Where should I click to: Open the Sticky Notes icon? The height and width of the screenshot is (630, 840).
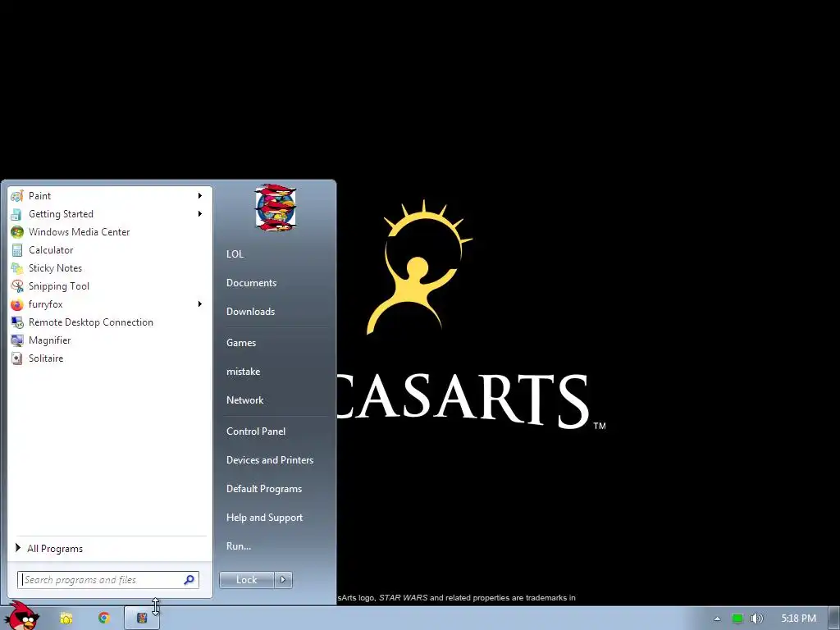pyautogui.click(x=17, y=268)
